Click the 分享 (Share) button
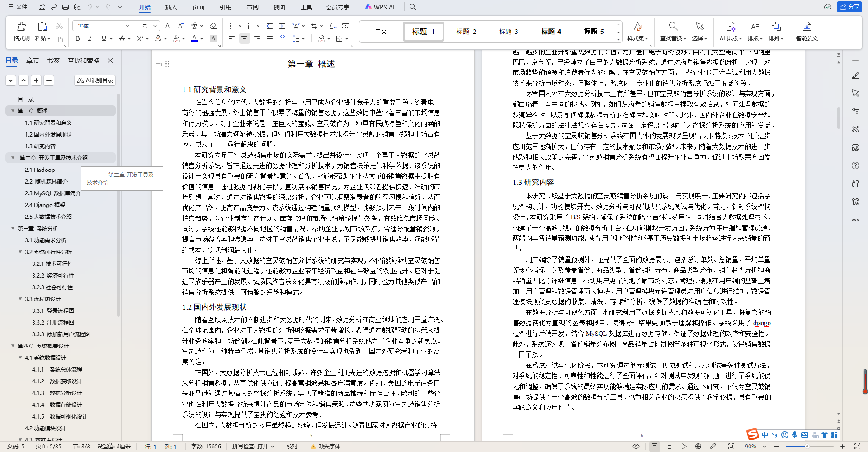Viewport: 868px width, 452px height. pos(849,7)
